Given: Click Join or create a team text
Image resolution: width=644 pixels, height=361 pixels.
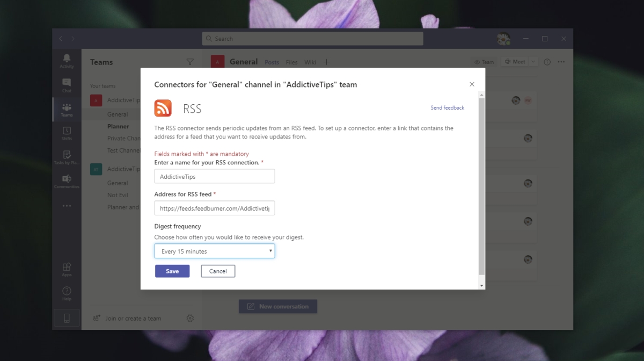Looking at the screenshot, I should click(133, 318).
